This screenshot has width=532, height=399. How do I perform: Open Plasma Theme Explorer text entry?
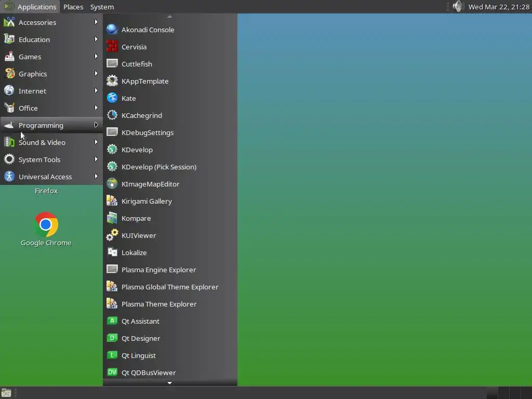(x=159, y=304)
